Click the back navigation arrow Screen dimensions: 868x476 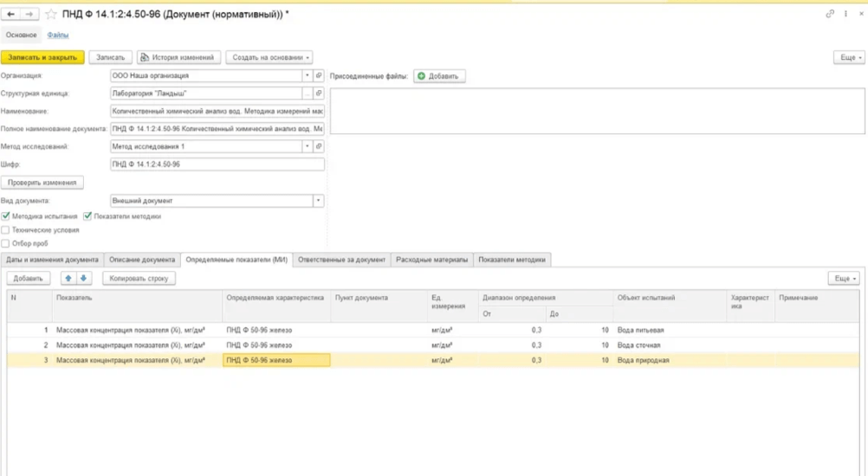[11, 15]
